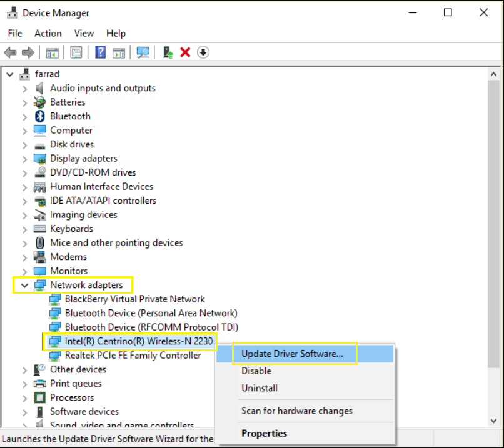Screen dimensions: 504x448
Task: Click the Mice and other pointing devices icon
Action: point(40,243)
